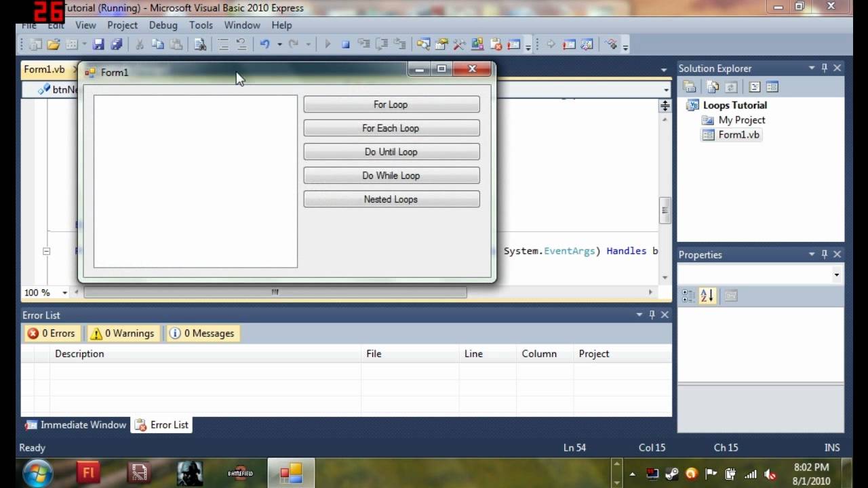Click the Open File toolbar icon
This screenshot has width=868, height=488.
(x=54, y=44)
